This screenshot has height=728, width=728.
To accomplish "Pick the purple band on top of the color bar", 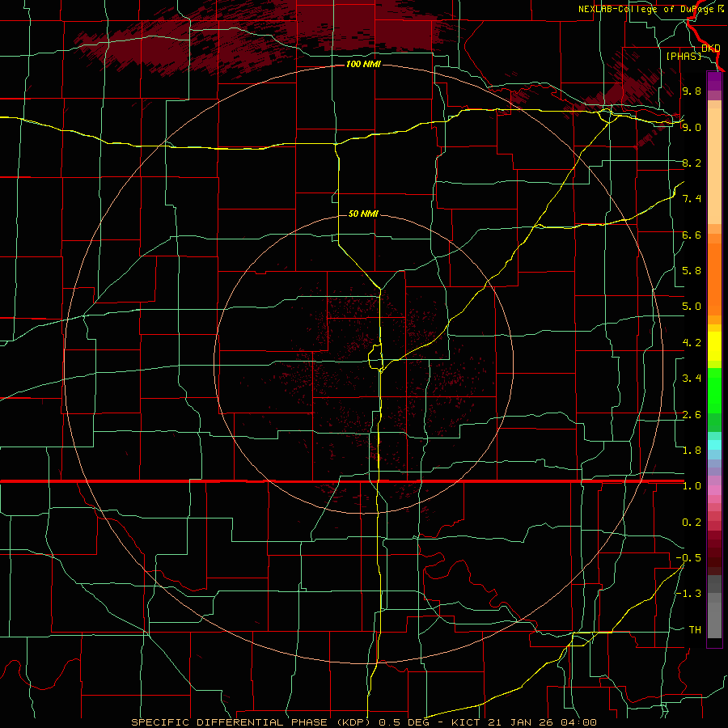I will point(714,82).
